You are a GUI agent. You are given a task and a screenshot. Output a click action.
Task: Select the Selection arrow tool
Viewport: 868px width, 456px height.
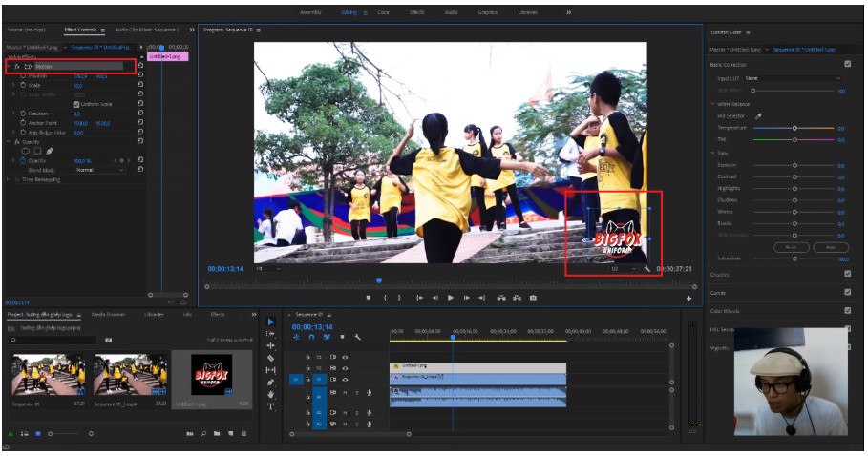coord(270,321)
